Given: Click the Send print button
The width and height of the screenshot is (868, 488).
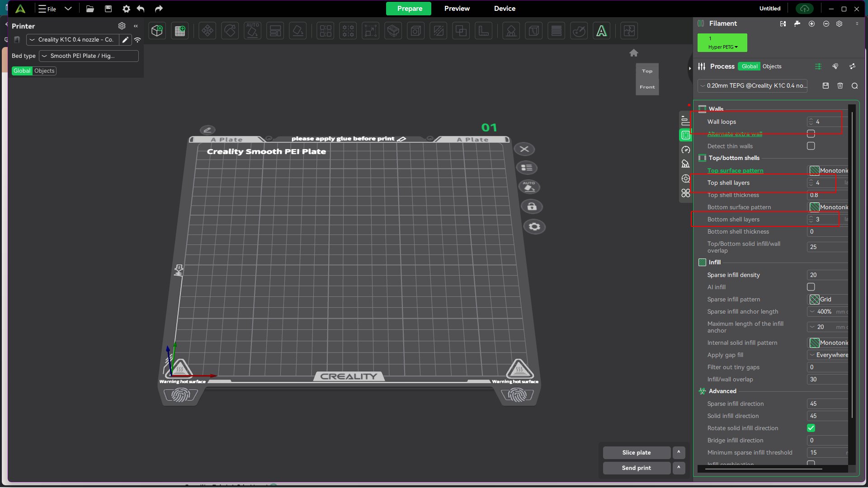Looking at the screenshot, I should [x=636, y=468].
